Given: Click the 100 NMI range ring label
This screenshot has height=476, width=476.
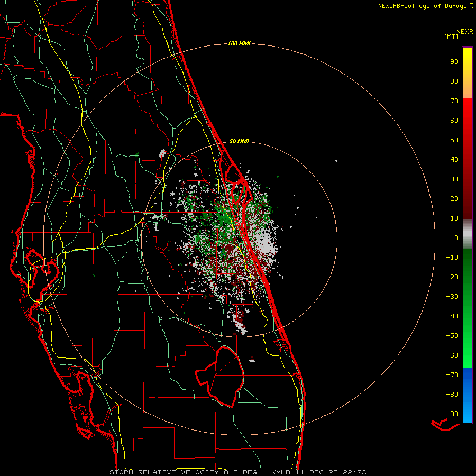Looking at the screenshot, I should pos(239,44).
